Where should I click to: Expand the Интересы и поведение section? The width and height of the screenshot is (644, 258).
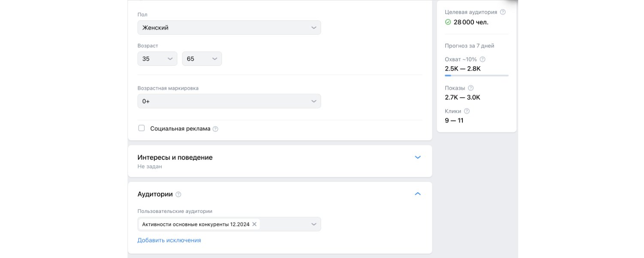point(418,157)
